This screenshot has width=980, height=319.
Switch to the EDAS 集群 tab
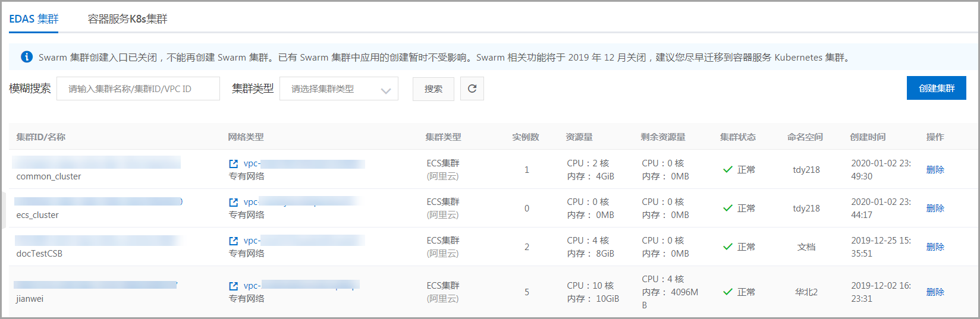pyautogui.click(x=34, y=19)
